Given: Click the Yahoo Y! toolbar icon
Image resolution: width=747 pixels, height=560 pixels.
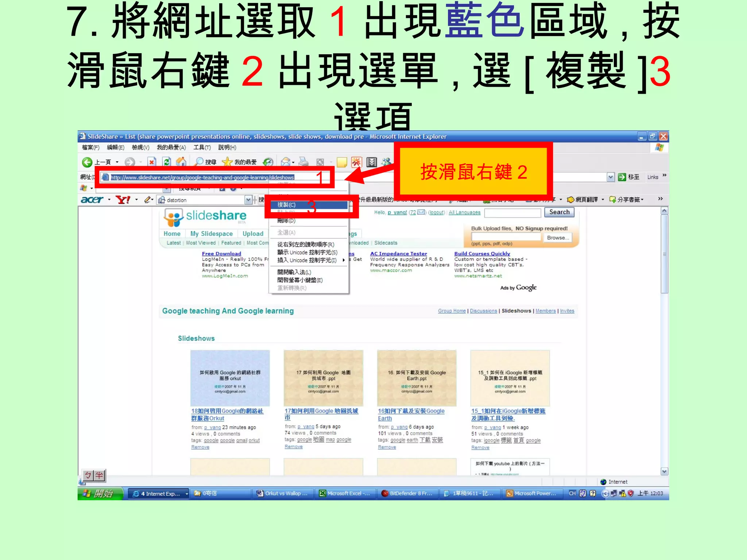Looking at the screenshot, I should pyautogui.click(x=123, y=200).
